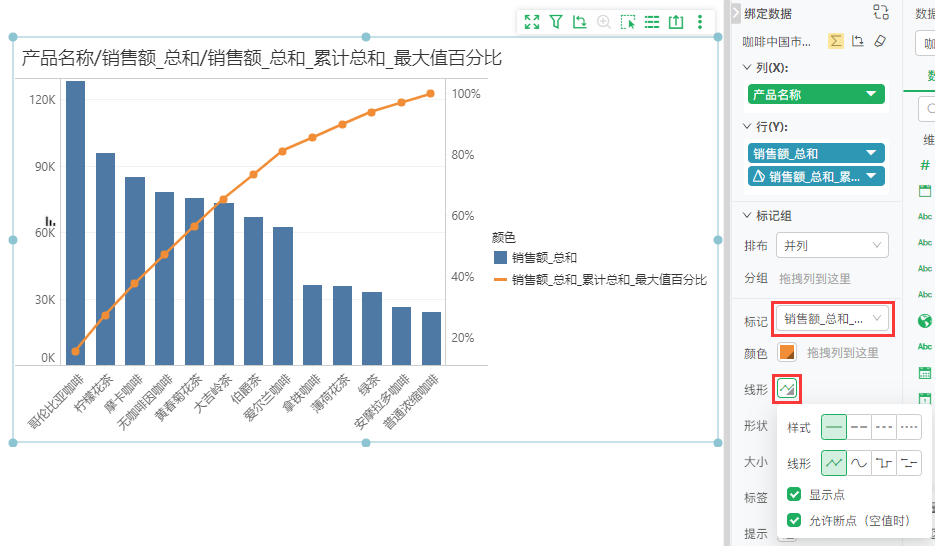This screenshot has width=935, height=546.
Task: Toggle the sigma aggregation icon
Action: 835,41
